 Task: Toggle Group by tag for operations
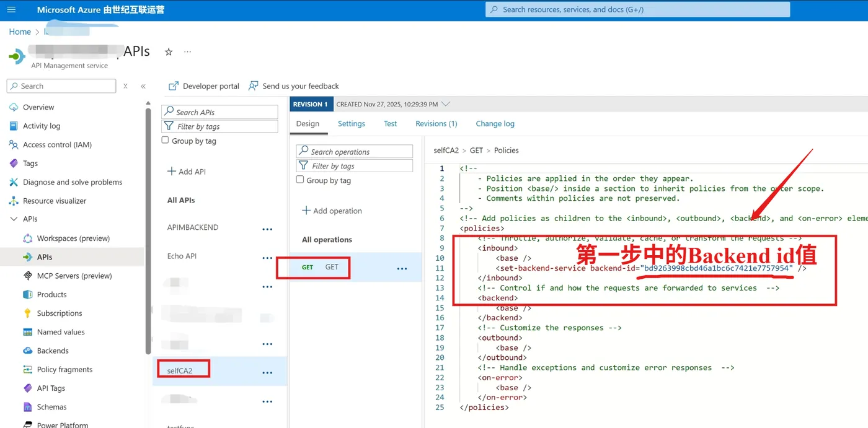point(300,180)
